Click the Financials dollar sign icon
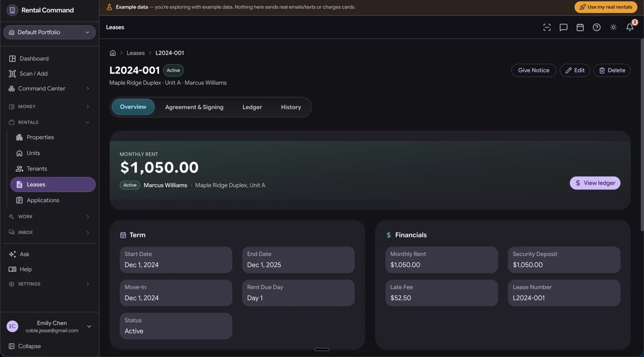 (x=388, y=235)
